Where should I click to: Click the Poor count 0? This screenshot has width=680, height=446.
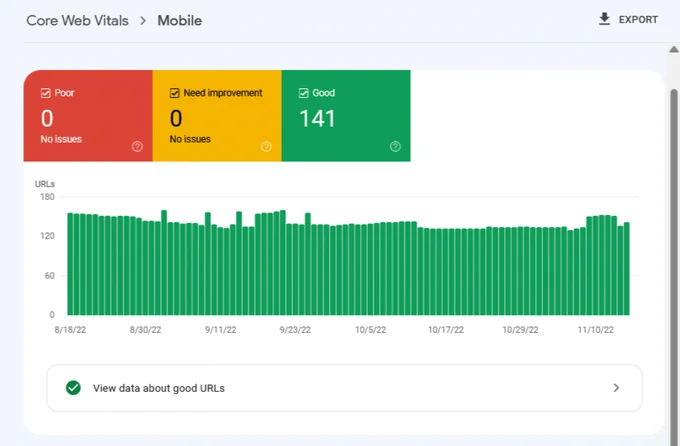tap(47, 118)
